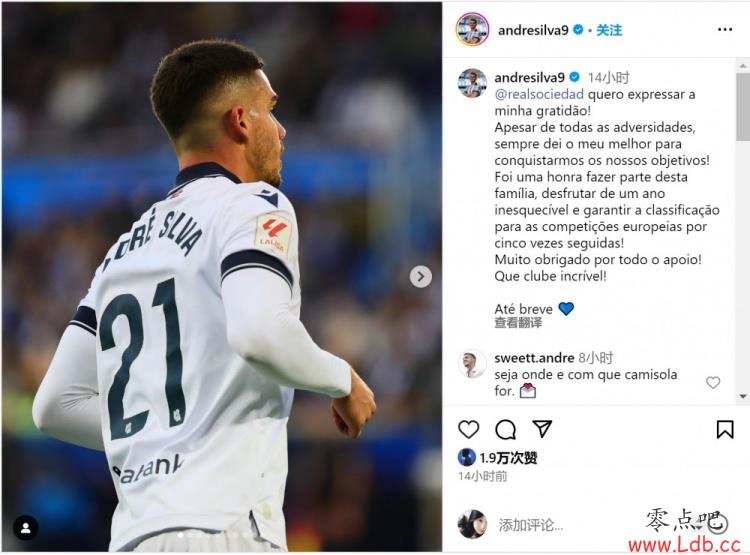The height and width of the screenshot is (555, 750).
Task: Like sweett.andre's comment
Action: pos(713,382)
